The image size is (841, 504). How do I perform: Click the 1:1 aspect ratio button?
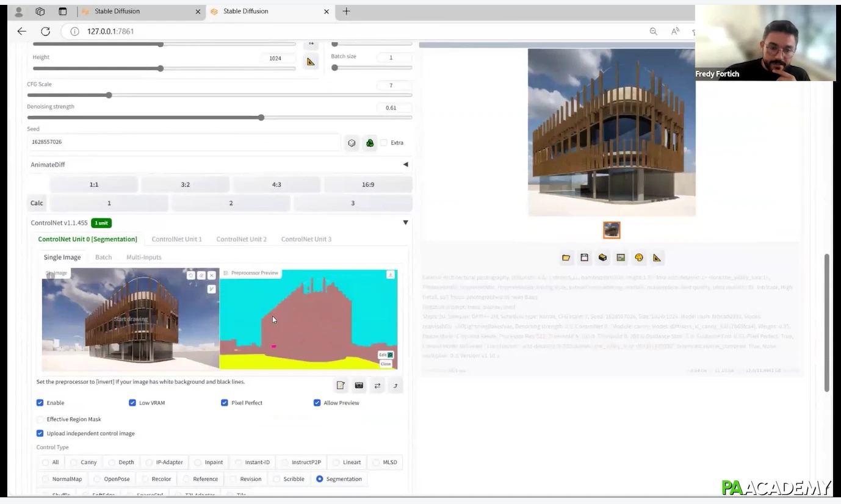[x=94, y=184]
